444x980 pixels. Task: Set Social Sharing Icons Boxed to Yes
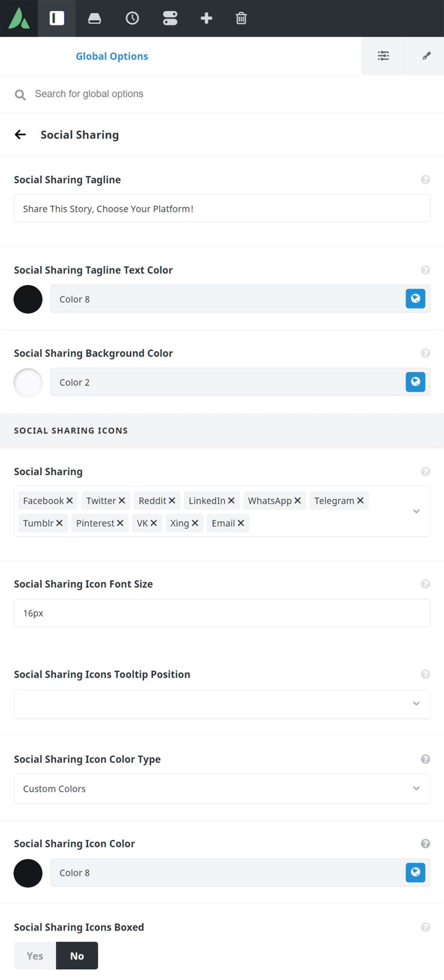pos(35,955)
